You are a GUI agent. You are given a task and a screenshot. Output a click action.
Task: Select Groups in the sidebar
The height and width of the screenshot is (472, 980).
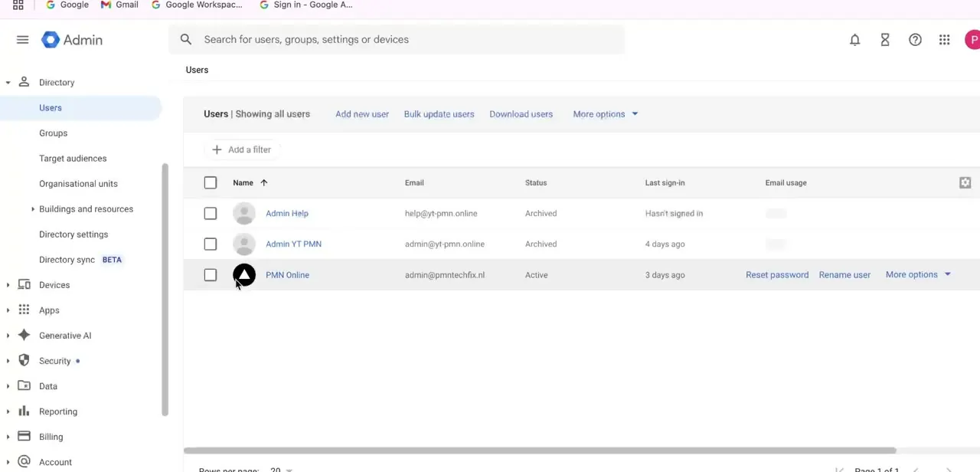pyautogui.click(x=53, y=133)
